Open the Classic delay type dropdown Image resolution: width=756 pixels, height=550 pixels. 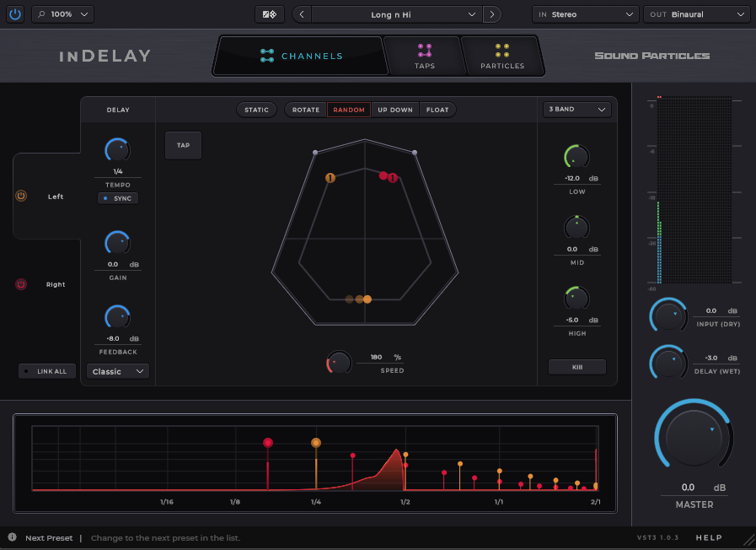118,371
